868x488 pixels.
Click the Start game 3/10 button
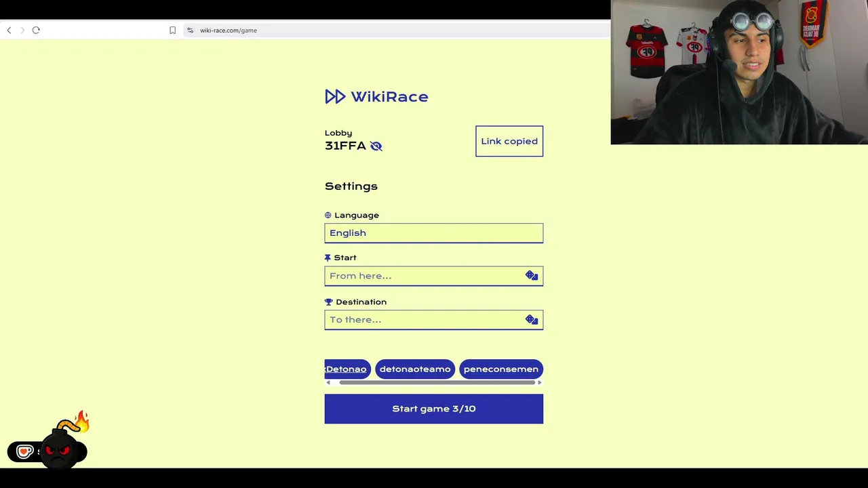pos(434,409)
